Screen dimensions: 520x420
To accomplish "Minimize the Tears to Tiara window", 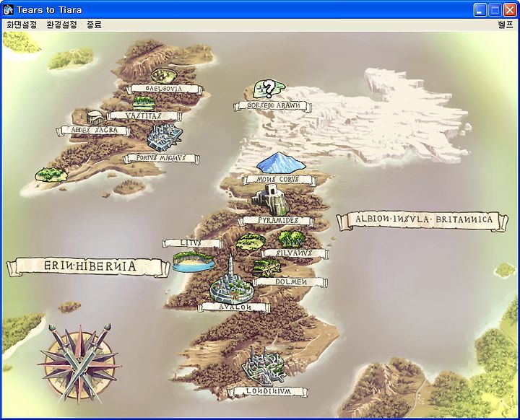I will pyautogui.click(x=480, y=10).
